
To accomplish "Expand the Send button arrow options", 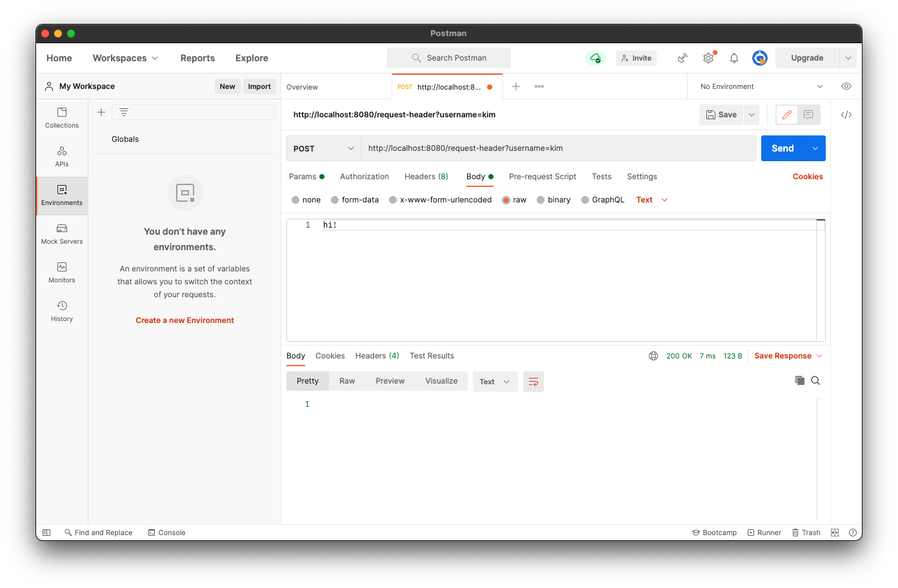I will point(815,148).
